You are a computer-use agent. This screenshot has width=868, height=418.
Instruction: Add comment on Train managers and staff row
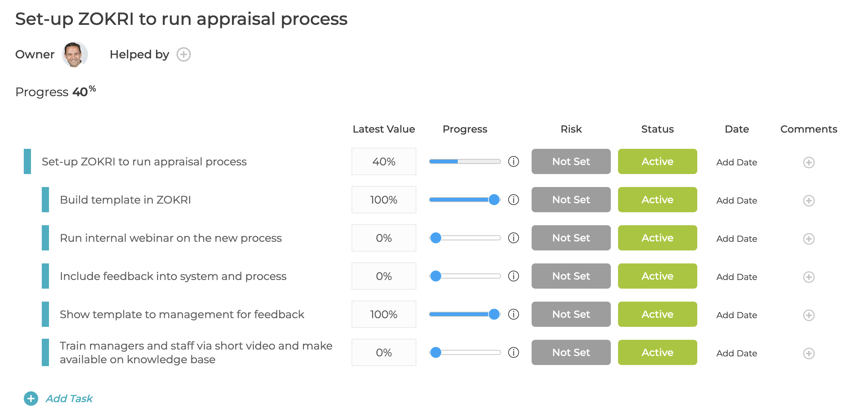(x=809, y=353)
